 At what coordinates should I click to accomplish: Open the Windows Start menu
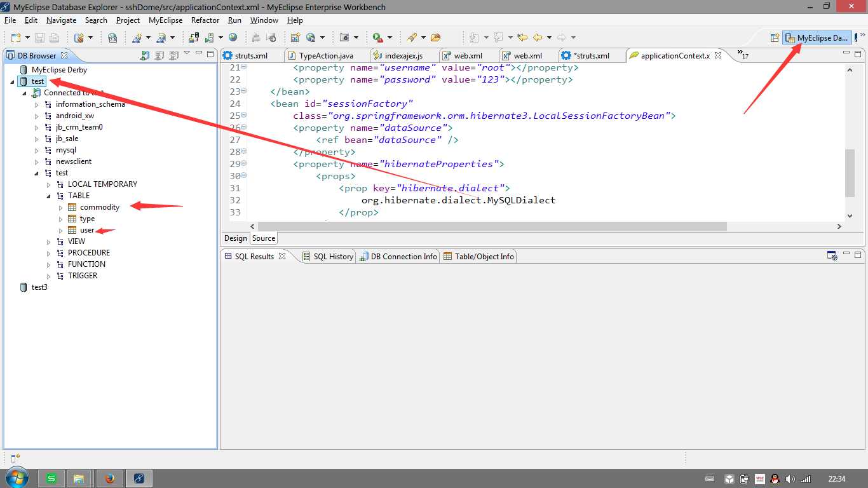(16, 478)
